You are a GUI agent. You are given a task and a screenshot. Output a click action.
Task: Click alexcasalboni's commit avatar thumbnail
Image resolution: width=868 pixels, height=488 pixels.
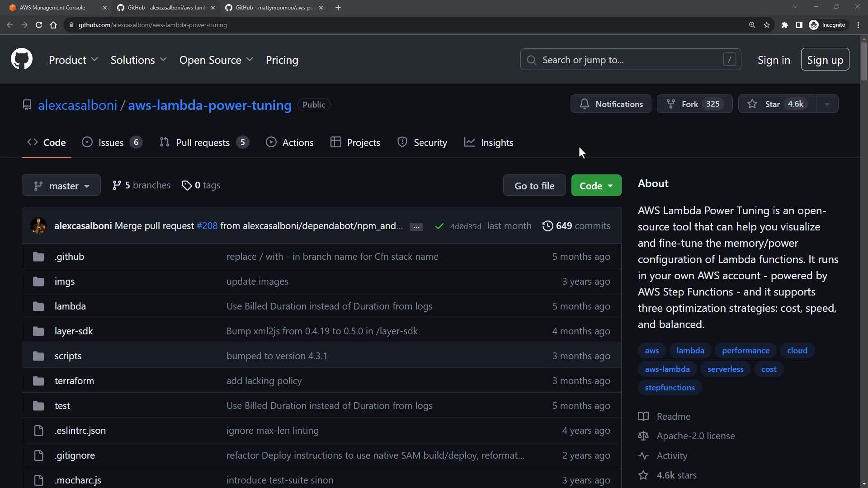(x=38, y=226)
